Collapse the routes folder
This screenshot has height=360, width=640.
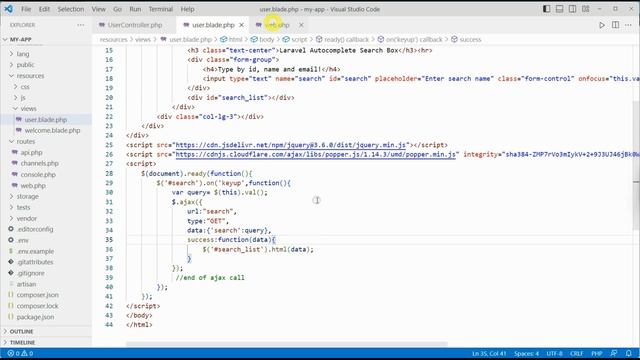click(46, 141)
